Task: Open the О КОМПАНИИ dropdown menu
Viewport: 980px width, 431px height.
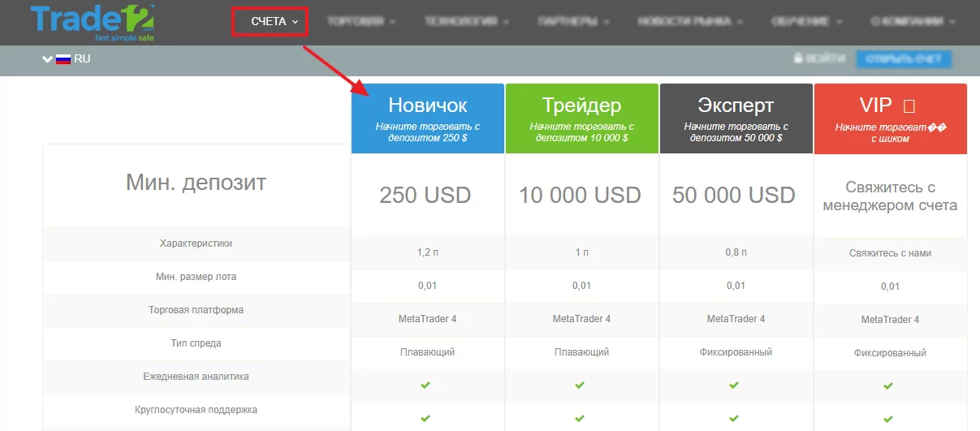Action: 913,22
